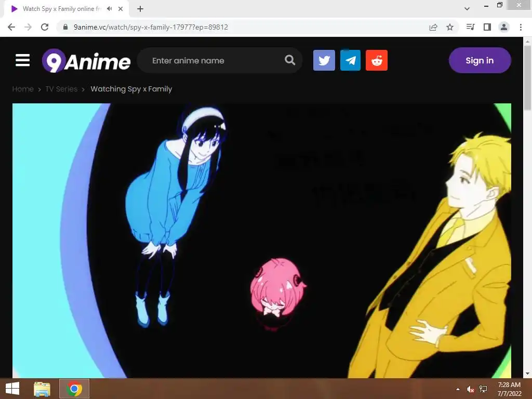Viewport: 532px width, 399px height.
Task: Toggle the Chrome side panel
Action: point(487,27)
